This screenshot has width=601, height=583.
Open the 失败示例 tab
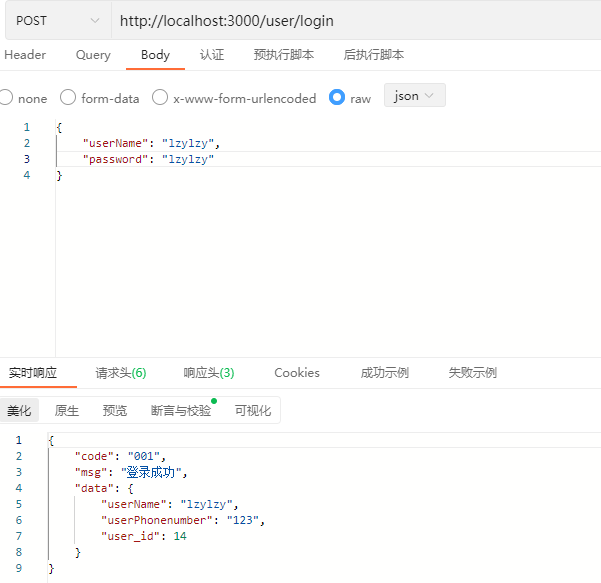(473, 373)
